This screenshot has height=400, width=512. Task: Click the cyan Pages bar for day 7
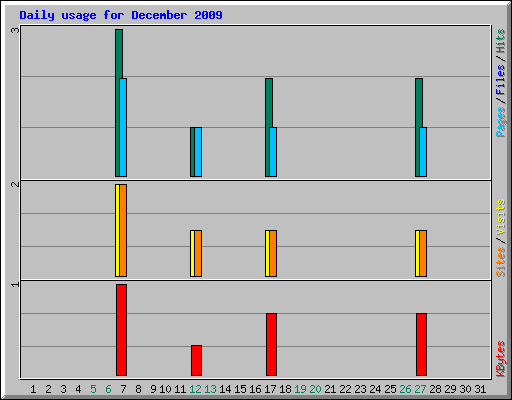pos(123,127)
